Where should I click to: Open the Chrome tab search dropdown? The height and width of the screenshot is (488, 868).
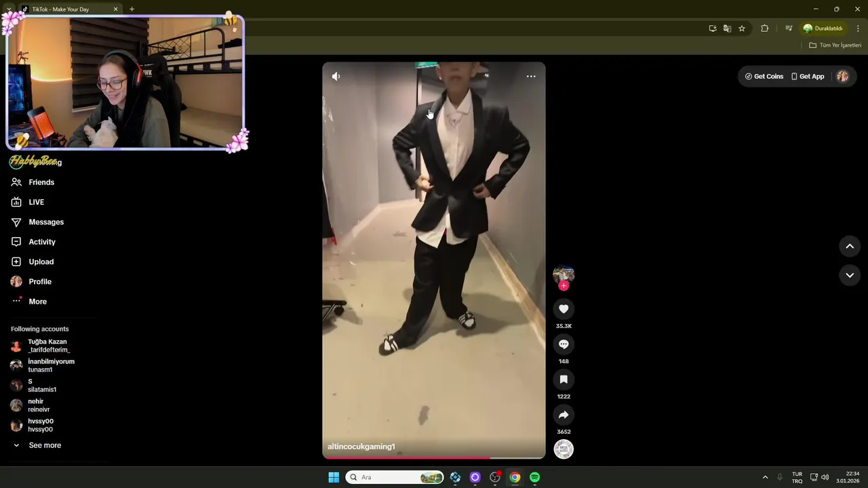[8, 9]
